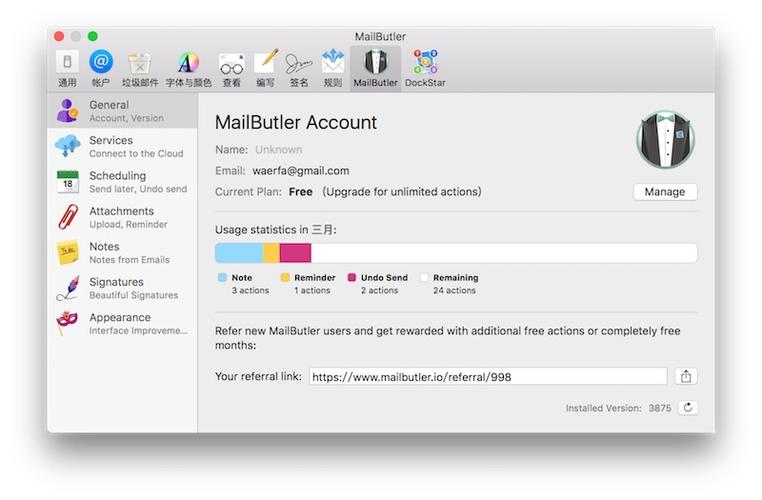The image size is (762, 500).
Task: Open the 查看 viewing glasses icon
Action: coord(231,64)
